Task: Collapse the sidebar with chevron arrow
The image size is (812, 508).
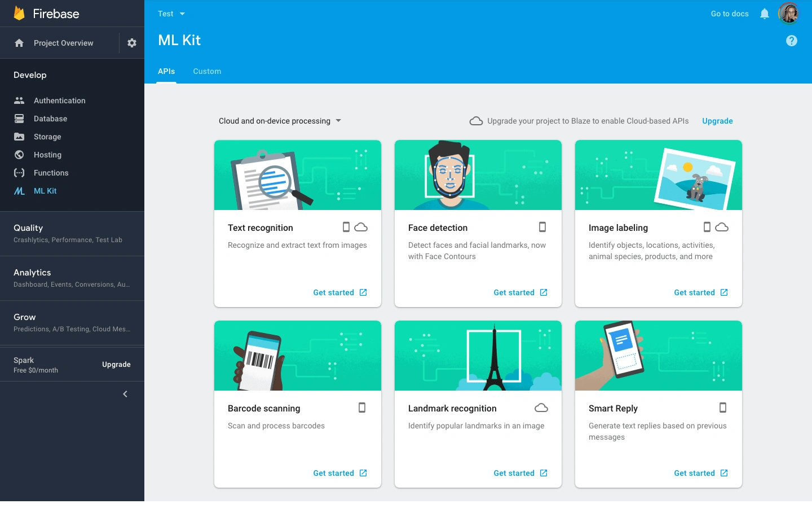Action: (x=125, y=394)
